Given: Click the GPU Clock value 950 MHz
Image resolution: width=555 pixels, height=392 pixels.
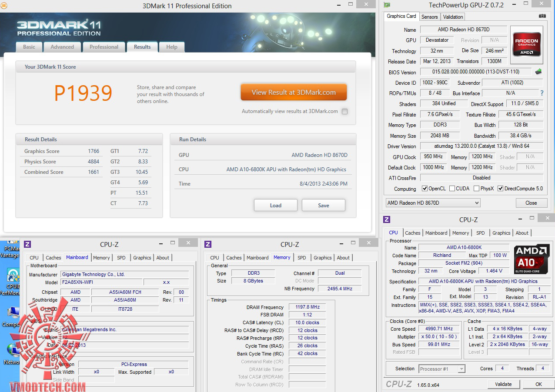Looking at the screenshot, I should [434, 157].
